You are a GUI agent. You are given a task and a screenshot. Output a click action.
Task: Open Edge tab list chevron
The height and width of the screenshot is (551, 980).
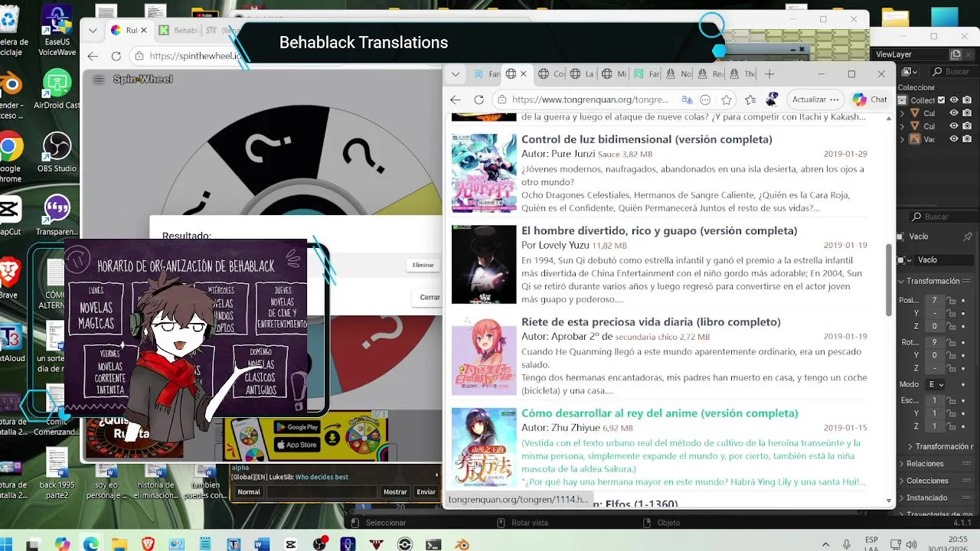(x=456, y=74)
